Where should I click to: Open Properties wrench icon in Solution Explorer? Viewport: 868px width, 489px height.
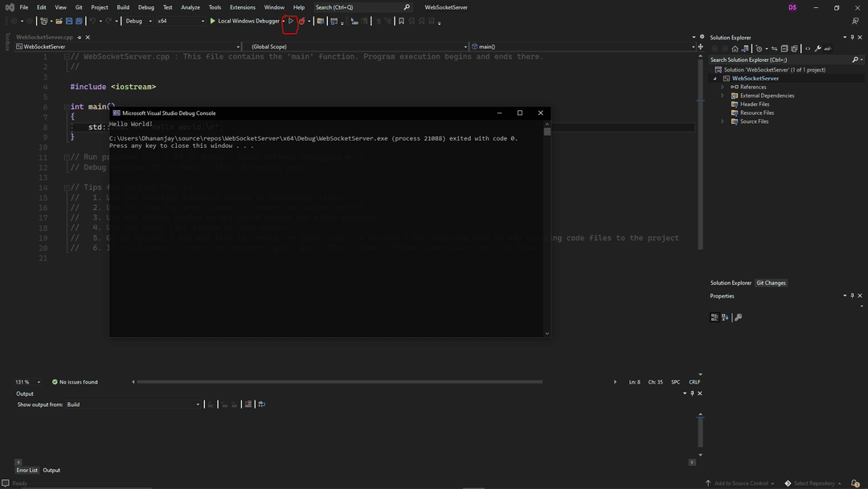[817, 49]
